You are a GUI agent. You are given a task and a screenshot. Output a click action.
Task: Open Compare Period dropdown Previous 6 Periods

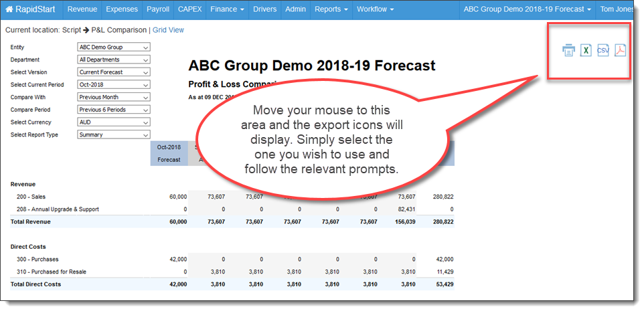114,110
